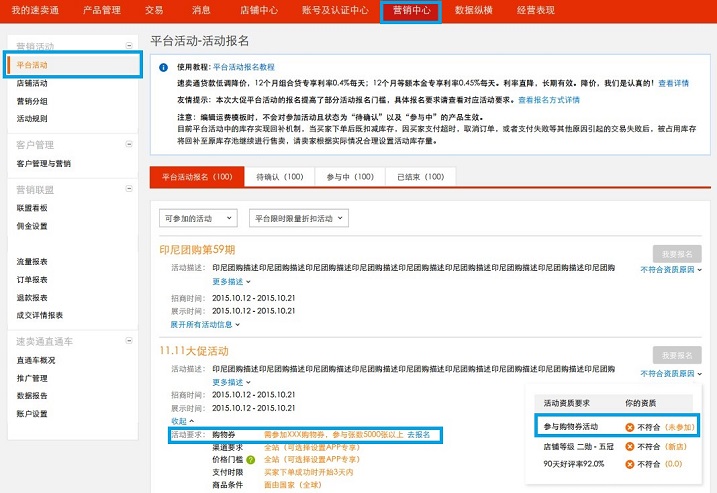Open 平台限时限量折扣活动 dropdown
This screenshot has width=717, height=493.
299,218
